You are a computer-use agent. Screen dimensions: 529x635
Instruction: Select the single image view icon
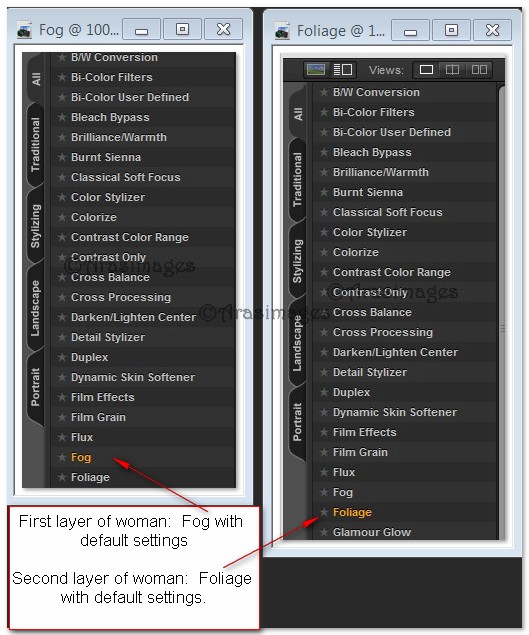point(426,70)
